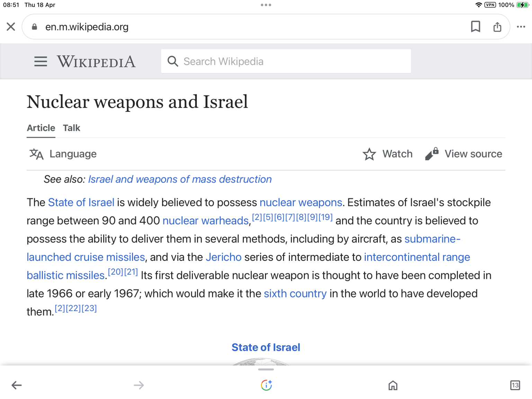Tap the locked pencil edit icon
The image size is (532, 399).
(432, 154)
